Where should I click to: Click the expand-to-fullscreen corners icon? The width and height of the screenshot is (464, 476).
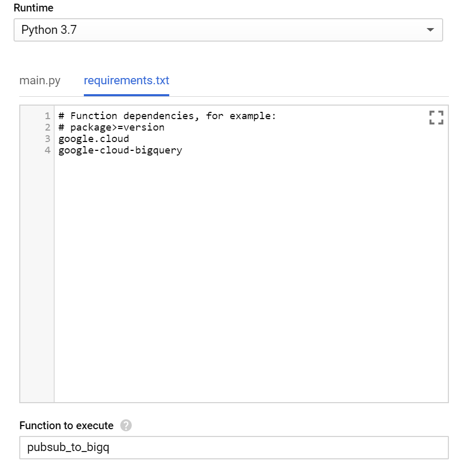436,117
